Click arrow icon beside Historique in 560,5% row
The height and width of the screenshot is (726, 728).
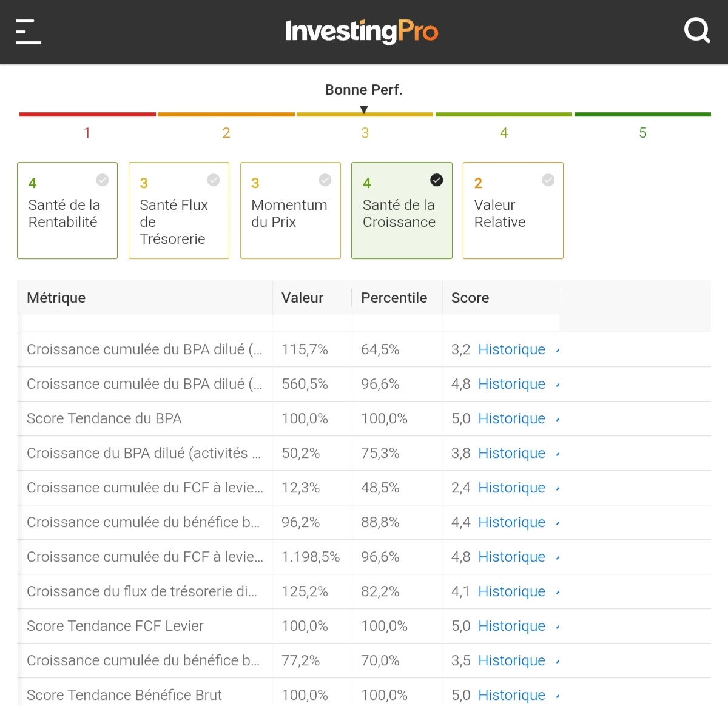[558, 385]
